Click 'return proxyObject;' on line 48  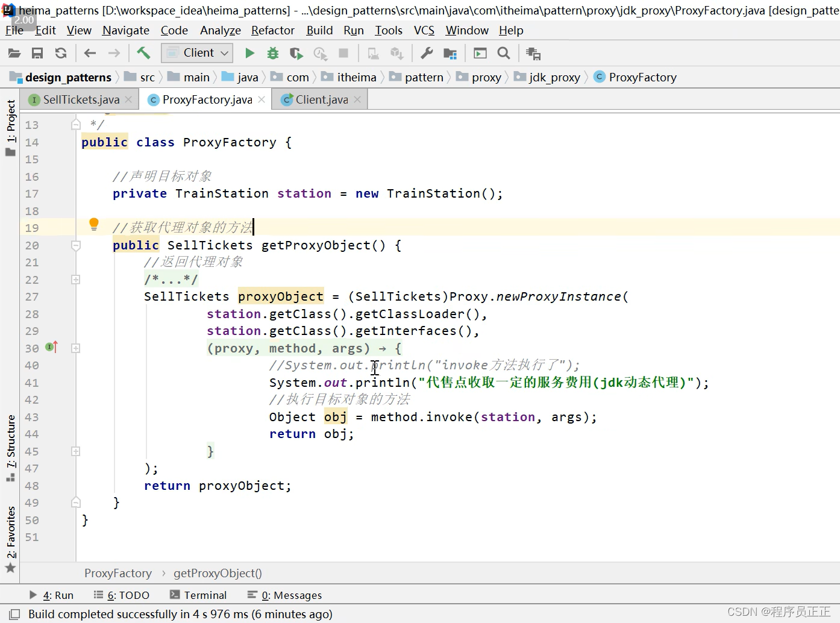tap(218, 486)
